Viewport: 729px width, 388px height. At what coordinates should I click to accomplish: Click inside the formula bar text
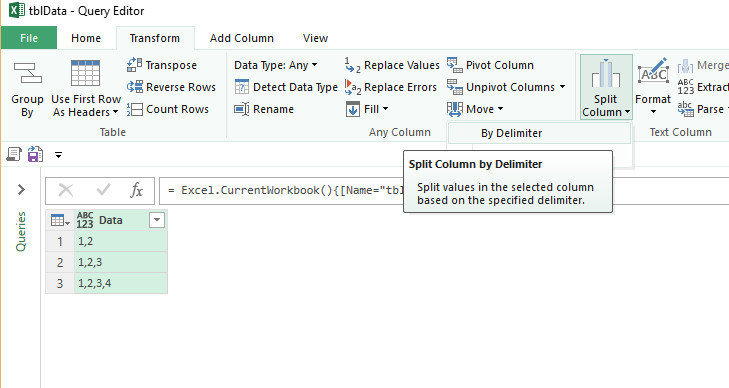click(444, 190)
